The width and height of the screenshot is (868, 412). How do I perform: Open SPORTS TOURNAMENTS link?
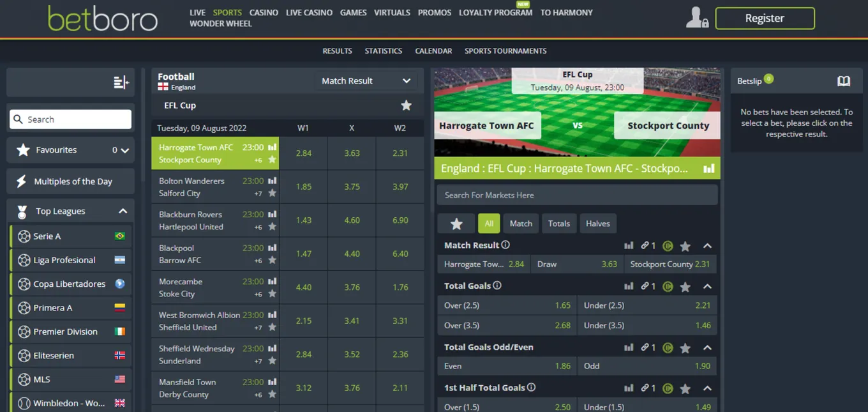click(x=505, y=51)
